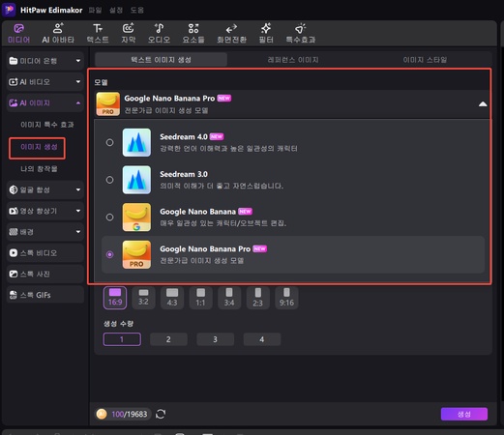Image resolution: width=504 pixels, height=435 pixels.
Task: Select the Seedream 4.0 radio button
Action: click(109, 142)
